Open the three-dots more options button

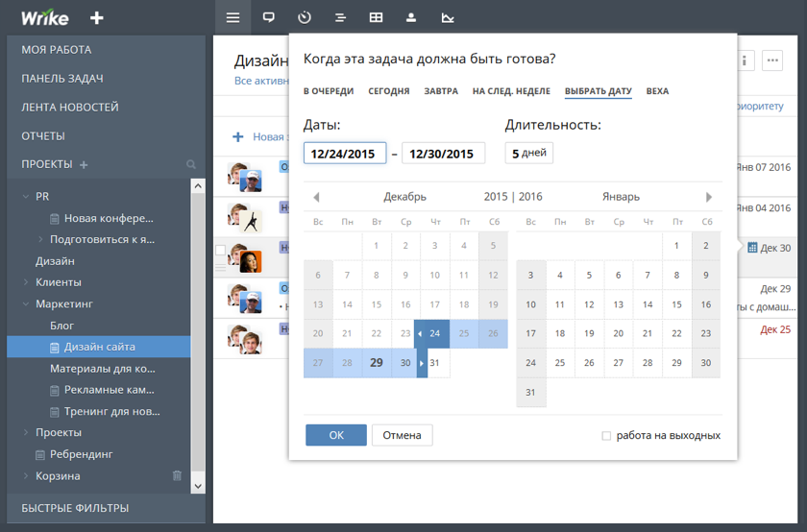point(772,60)
